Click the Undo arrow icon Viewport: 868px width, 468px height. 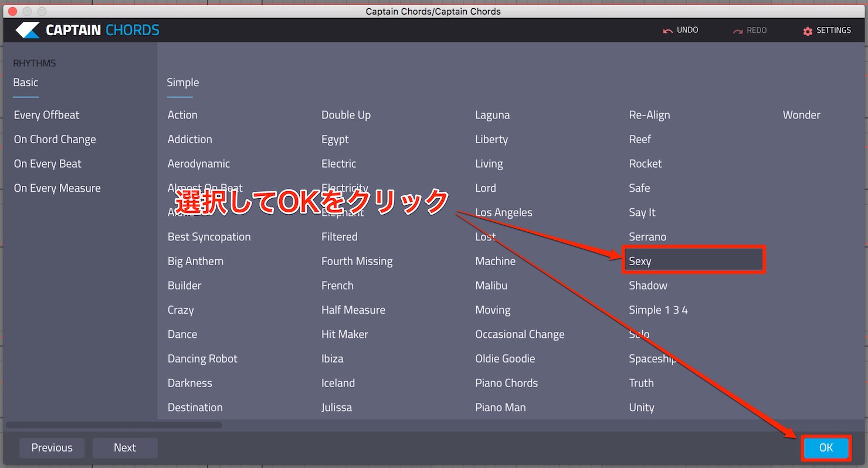(667, 30)
